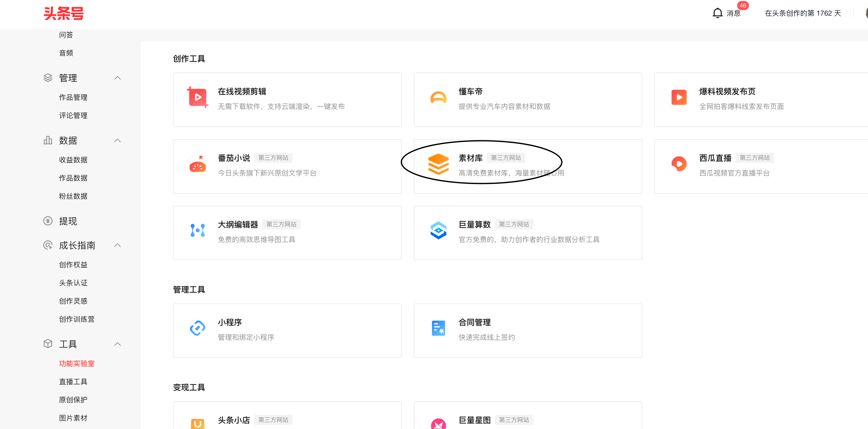The image size is (868, 429).
Task: Click the 巨量算数 blue cube icon
Action: click(x=438, y=230)
